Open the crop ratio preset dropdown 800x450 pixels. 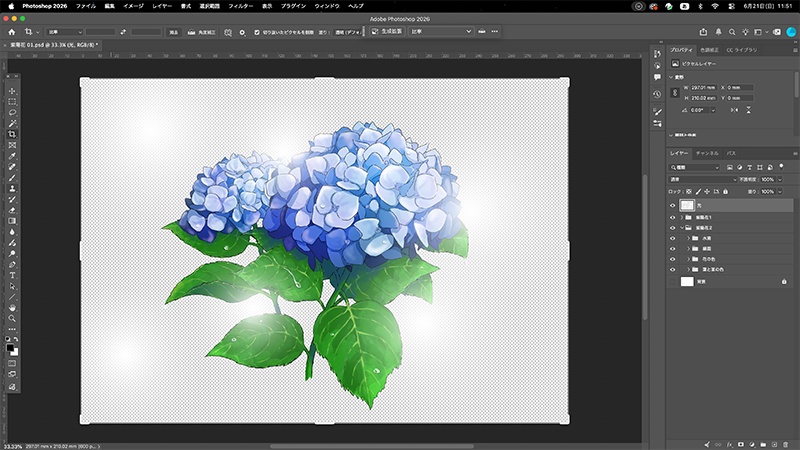click(65, 32)
